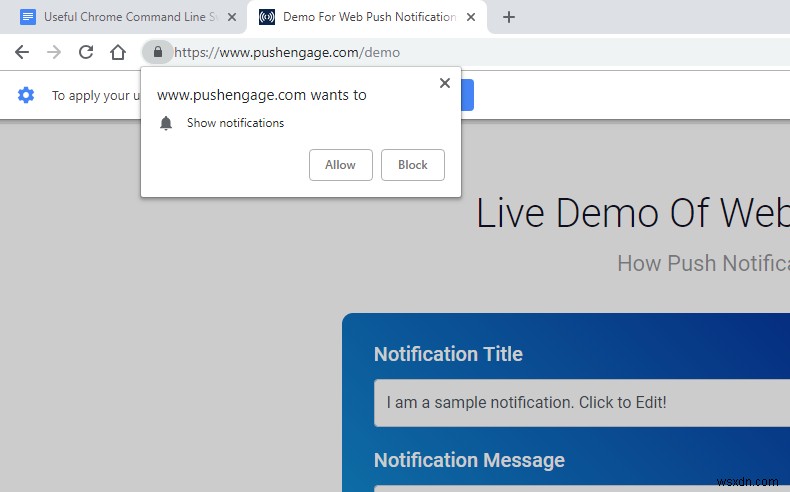790x492 pixels.
Task: Open a new tab with plus button
Action: [x=509, y=17]
